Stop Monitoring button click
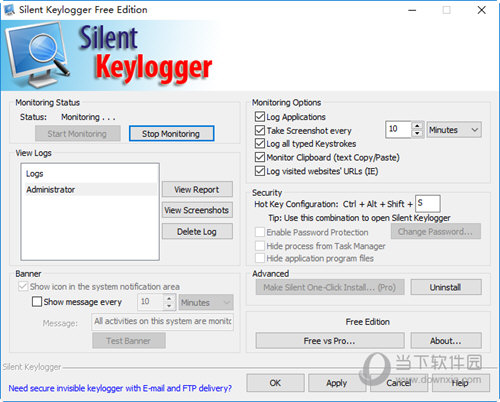Screen dimensions: 500x402 point(171,134)
